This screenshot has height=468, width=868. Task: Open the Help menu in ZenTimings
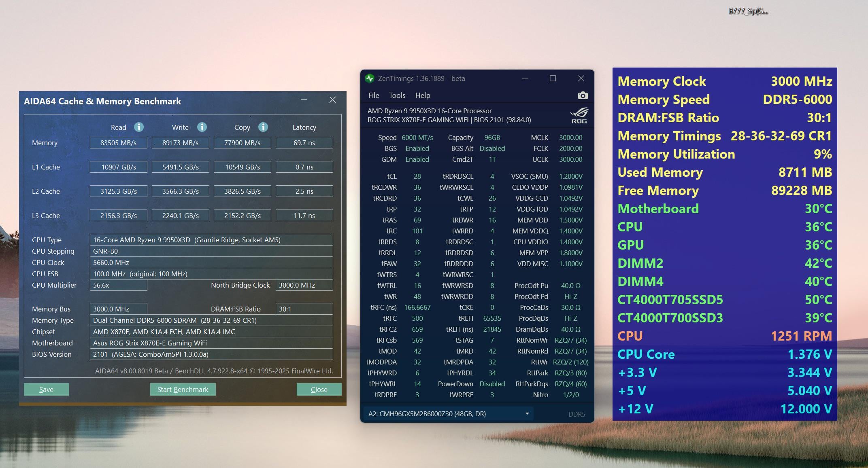[x=422, y=95]
